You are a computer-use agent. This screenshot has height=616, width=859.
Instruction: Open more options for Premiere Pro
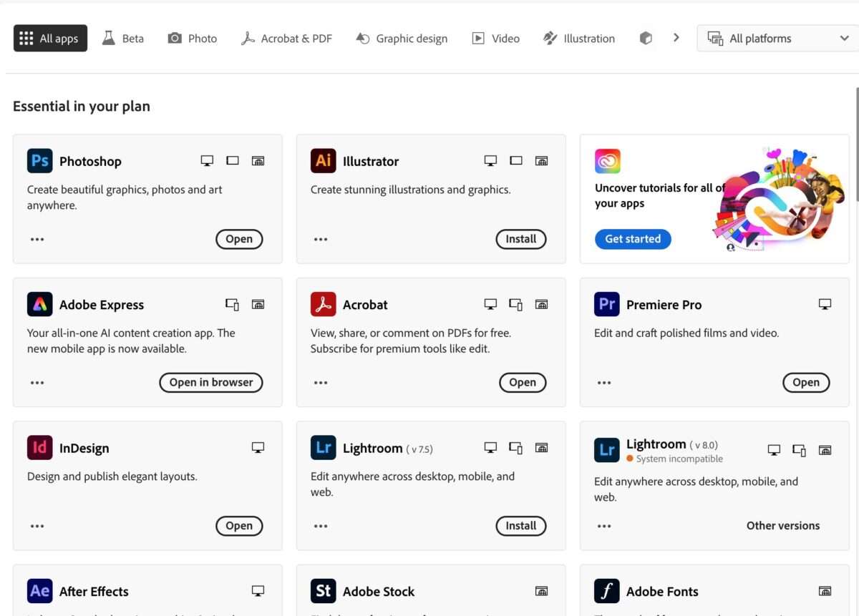coord(604,383)
